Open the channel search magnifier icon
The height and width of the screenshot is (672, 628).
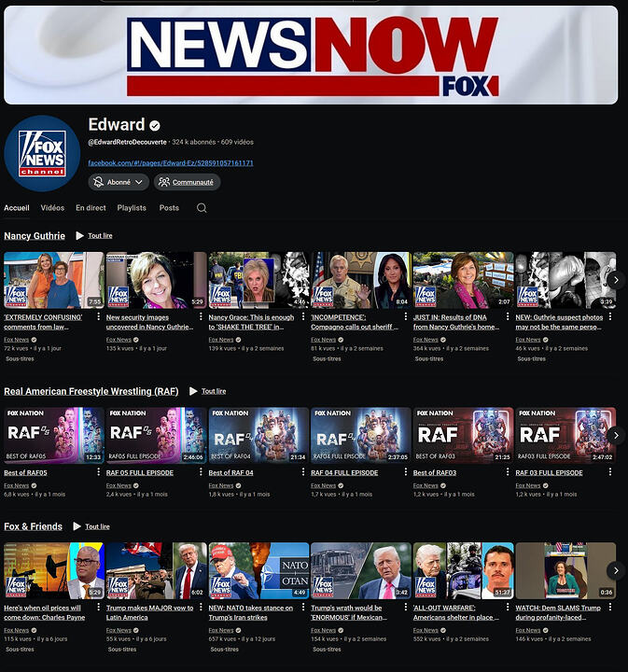[202, 208]
